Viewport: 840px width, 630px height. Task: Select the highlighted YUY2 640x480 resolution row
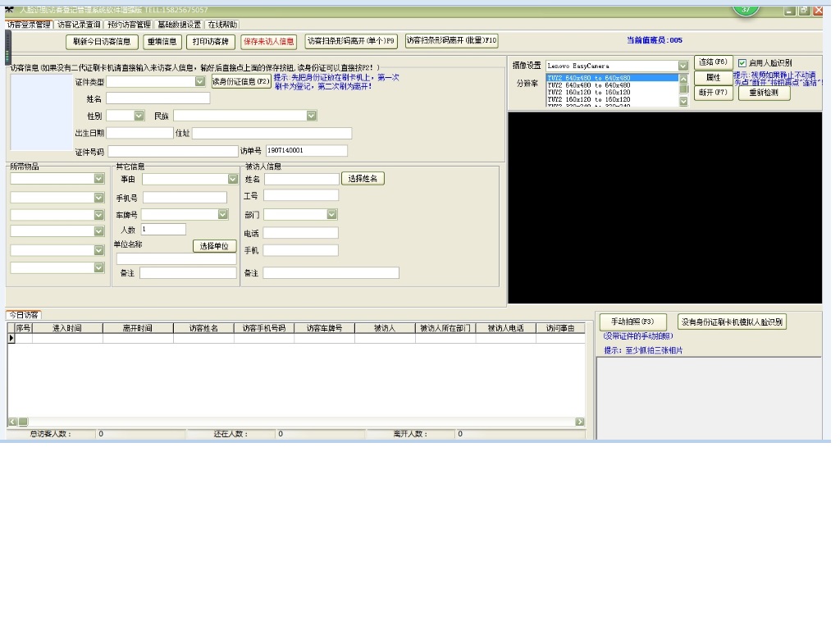coord(612,78)
